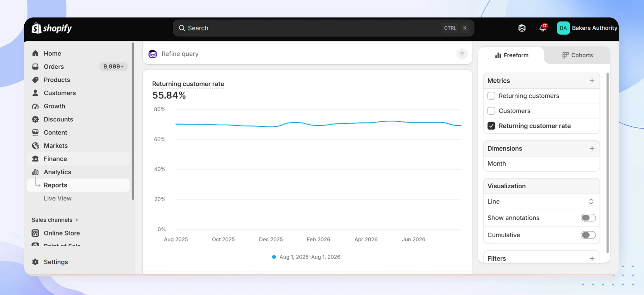The width and height of the screenshot is (644, 295).
Task: Click the Month dimension entry
Action: pos(541,163)
